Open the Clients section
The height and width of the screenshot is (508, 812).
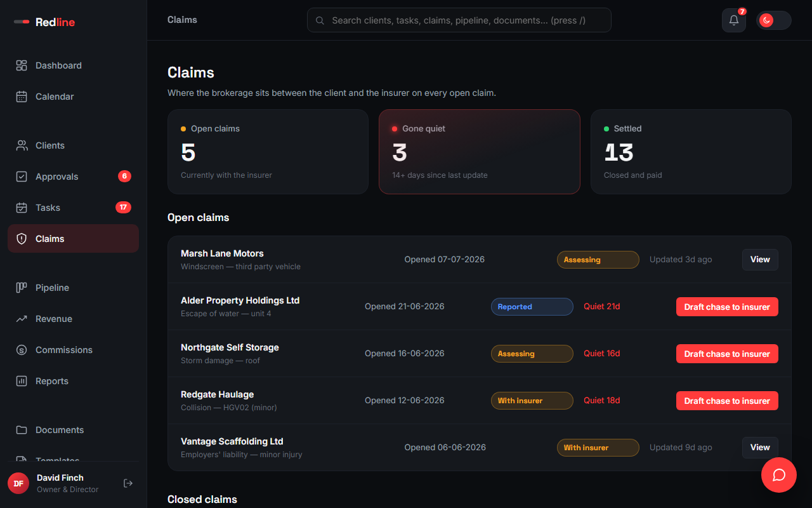[73, 145]
